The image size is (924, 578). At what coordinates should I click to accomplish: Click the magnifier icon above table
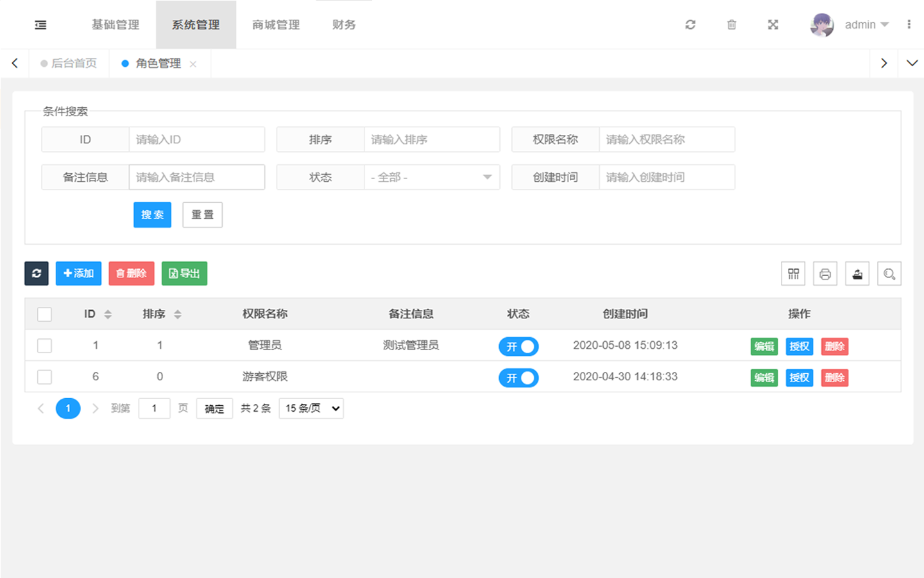point(889,274)
